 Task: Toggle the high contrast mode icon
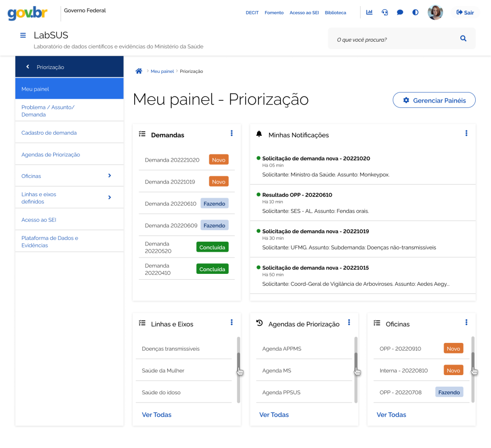415,12
